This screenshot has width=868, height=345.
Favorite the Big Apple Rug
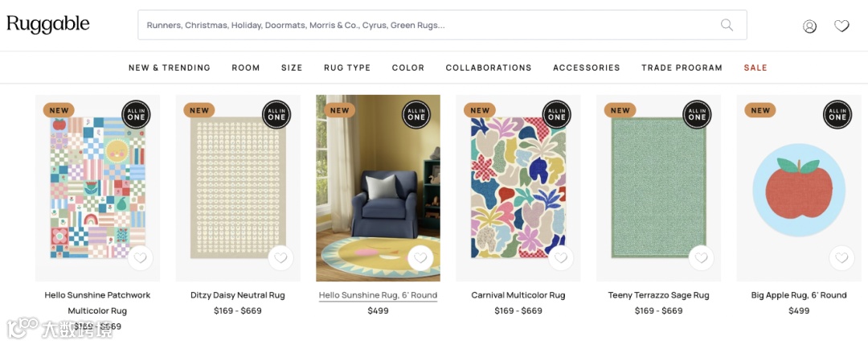tap(841, 258)
